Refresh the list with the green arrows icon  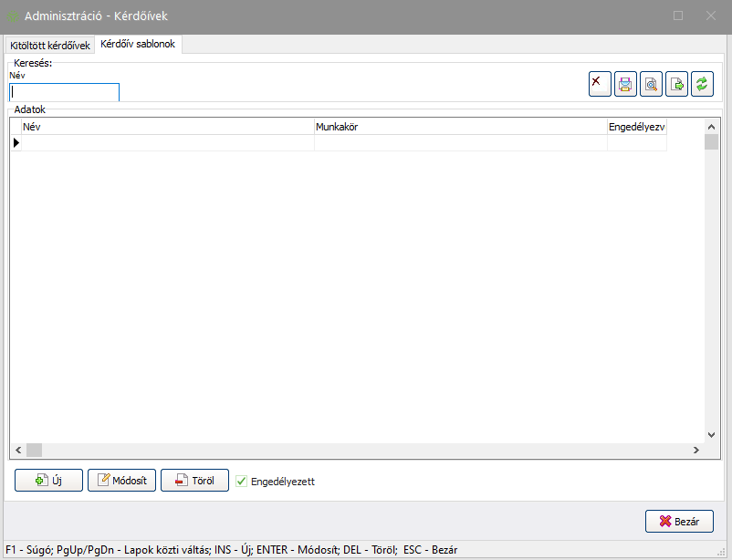point(702,84)
